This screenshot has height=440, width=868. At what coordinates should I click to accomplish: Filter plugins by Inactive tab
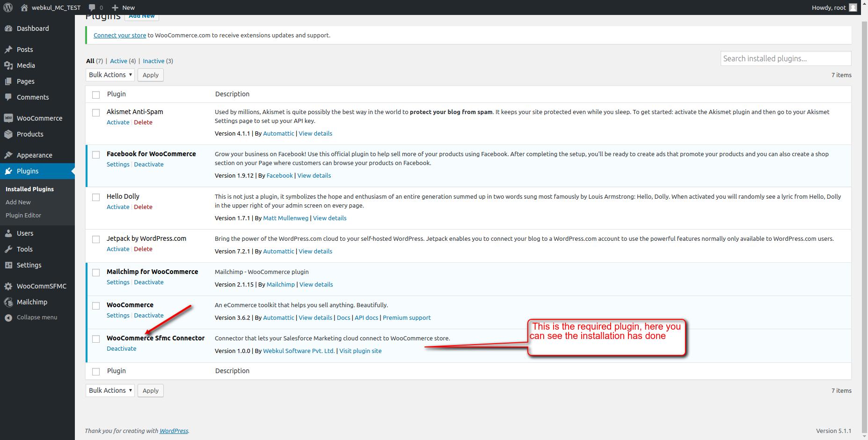[153, 61]
